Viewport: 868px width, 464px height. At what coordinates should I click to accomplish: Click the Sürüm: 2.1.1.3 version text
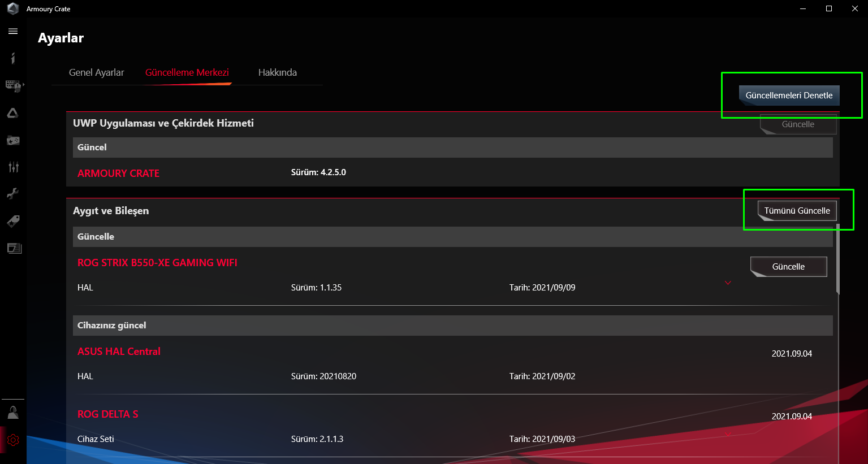point(317,439)
